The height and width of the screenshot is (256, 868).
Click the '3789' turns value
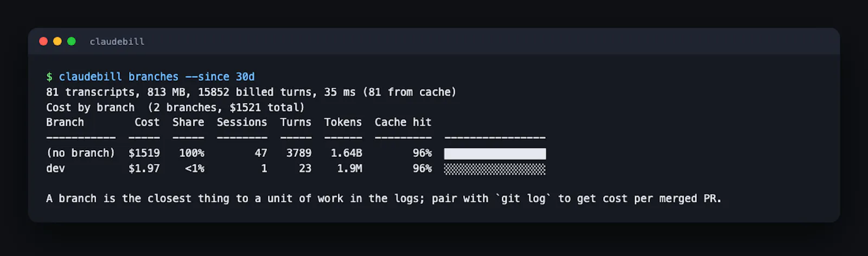(299, 153)
